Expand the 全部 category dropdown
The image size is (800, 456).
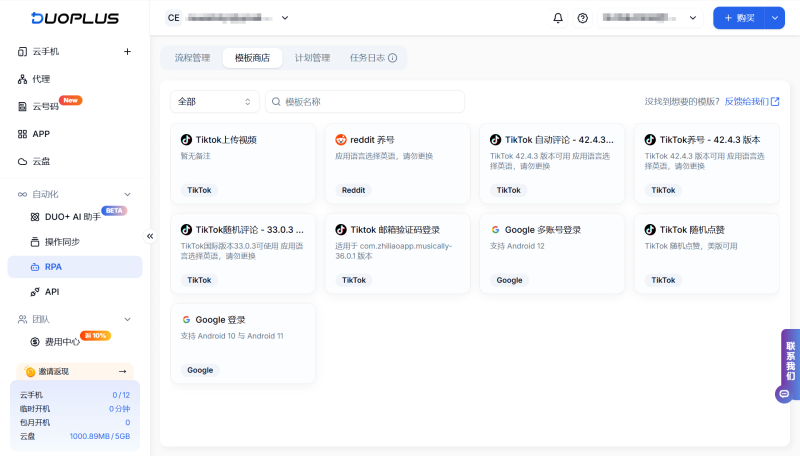pos(214,102)
